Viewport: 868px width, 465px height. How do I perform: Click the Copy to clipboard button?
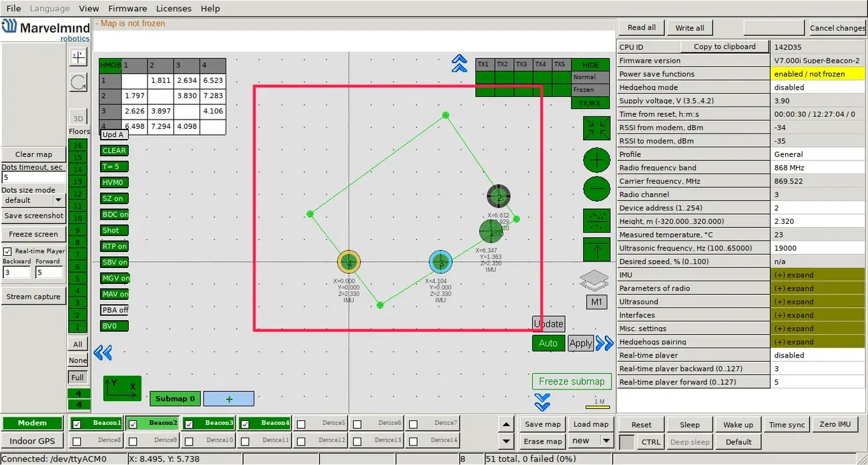tap(724, 47)
